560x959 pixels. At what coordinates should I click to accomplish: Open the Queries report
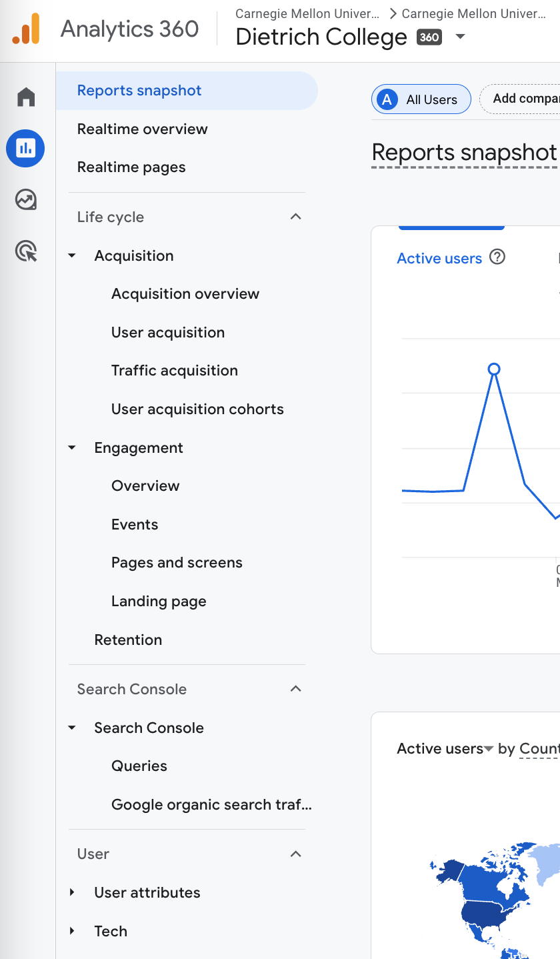pyautogui.click(x=139, y=766)
